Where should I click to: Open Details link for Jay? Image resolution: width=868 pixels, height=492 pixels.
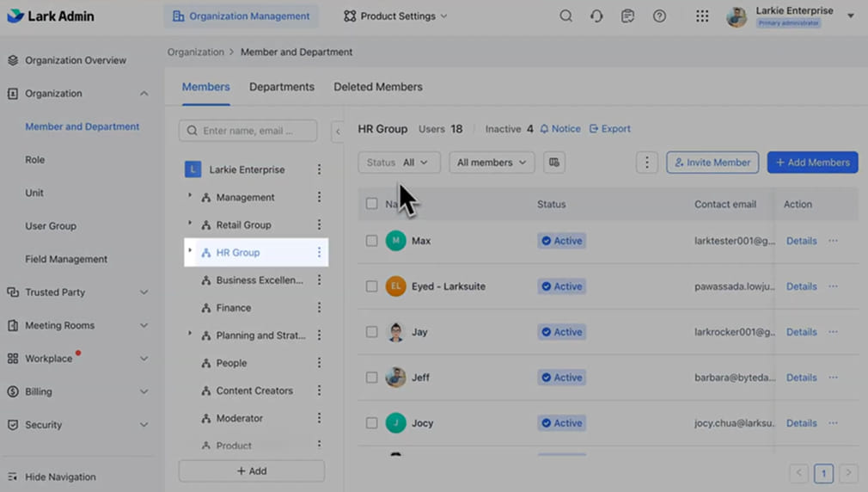(x=801, y=332)
